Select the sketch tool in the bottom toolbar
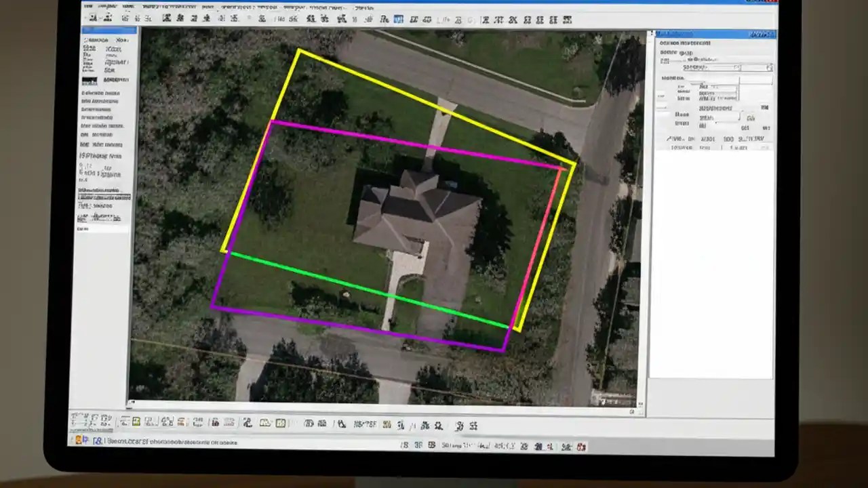Image resolution: width=868 pixels, height=488 pixels. 136,423
